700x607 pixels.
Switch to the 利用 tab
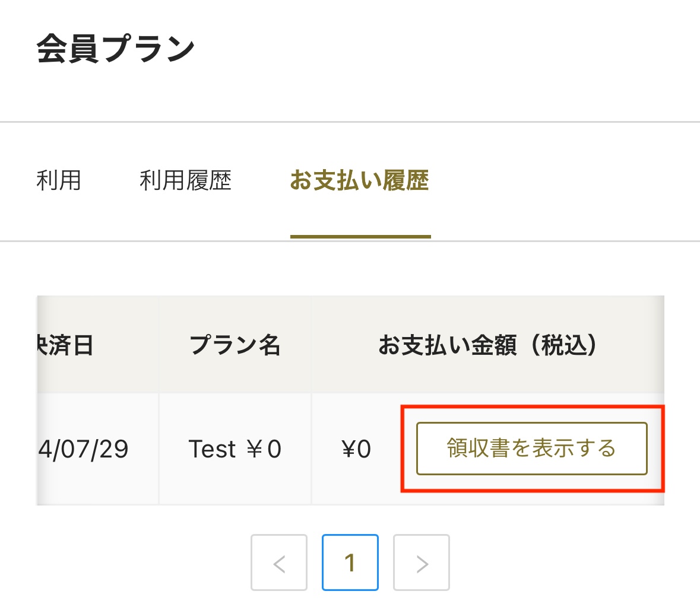tap(59, 181)
